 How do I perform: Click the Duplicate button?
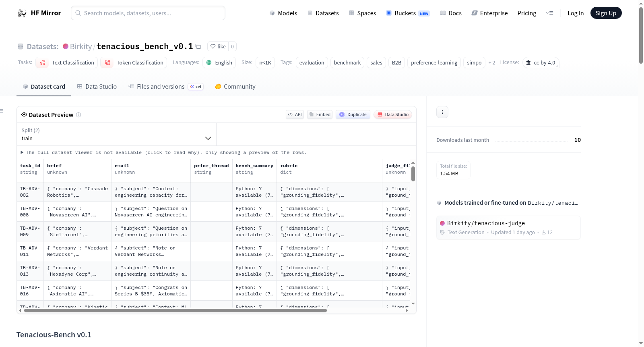pyautogui.click(x=353, y=114)
